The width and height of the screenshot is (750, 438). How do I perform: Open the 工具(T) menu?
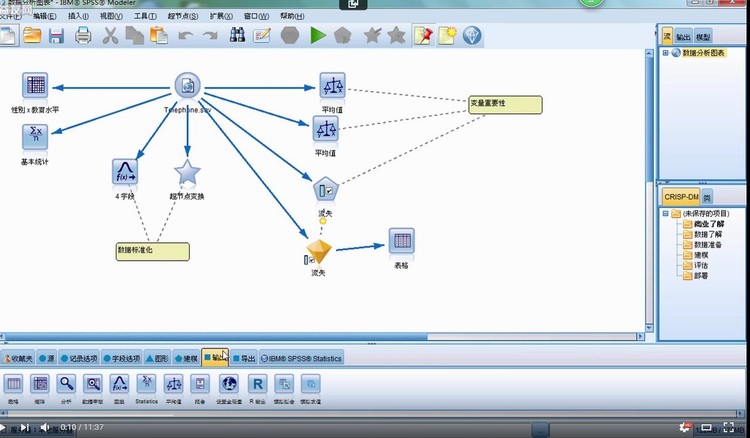tap(145, 16)
